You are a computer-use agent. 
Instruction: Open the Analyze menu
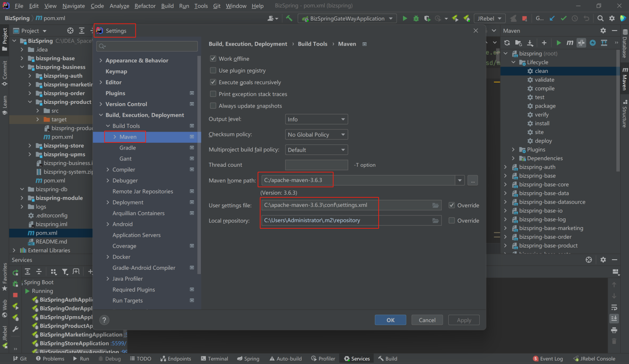(120, 6)
